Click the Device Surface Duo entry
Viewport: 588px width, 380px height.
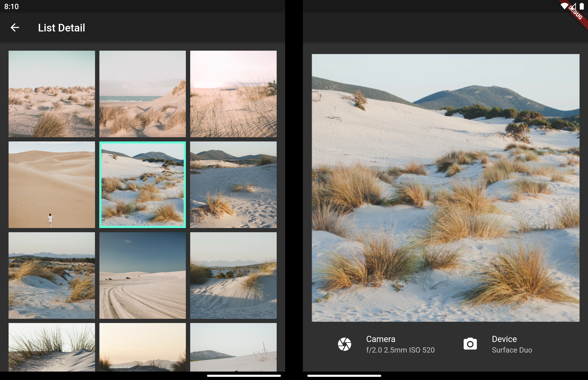pyautogui.click(x=512, y=345)
